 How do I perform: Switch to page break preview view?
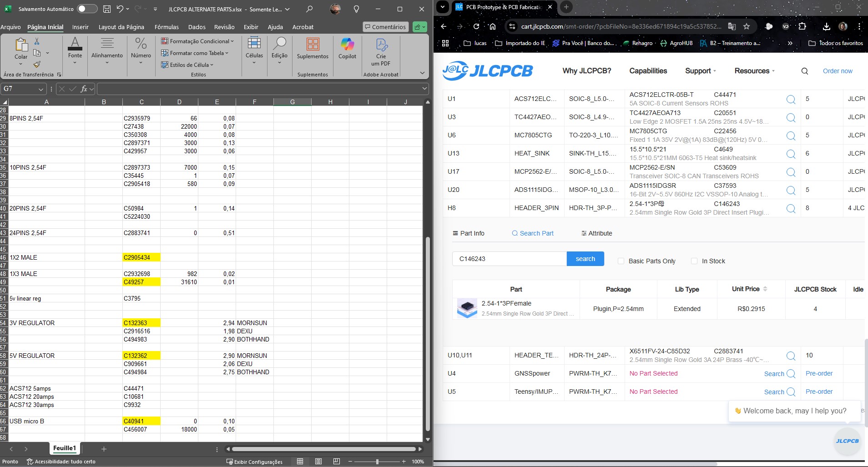[337, 462]
